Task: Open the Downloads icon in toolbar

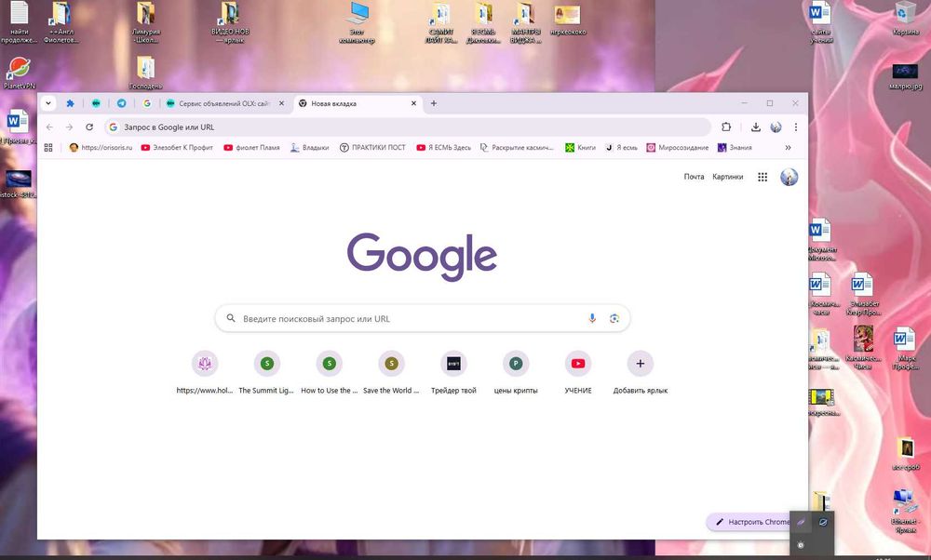Action: point(756,127)
